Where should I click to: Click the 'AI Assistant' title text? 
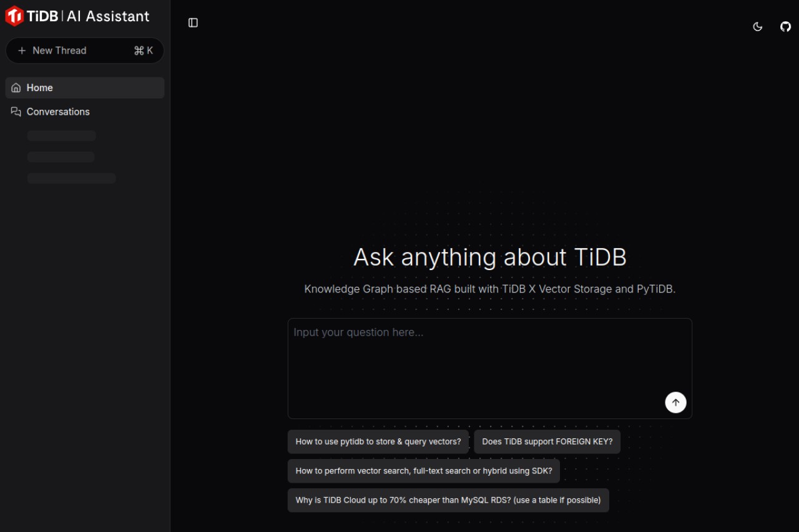pyautogui.click(x=108, y=16)
